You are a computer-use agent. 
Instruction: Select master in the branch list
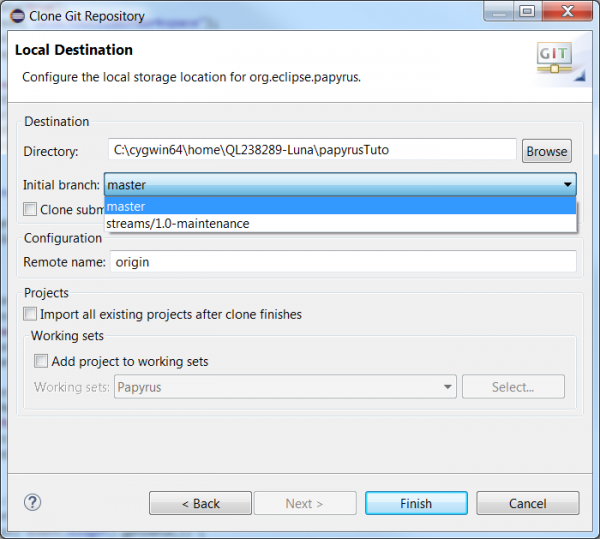point(340,206)
